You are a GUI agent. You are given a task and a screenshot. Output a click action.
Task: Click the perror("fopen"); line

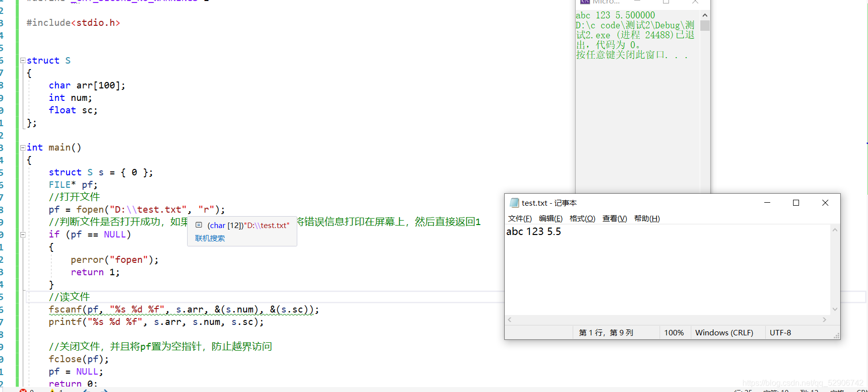115,260
